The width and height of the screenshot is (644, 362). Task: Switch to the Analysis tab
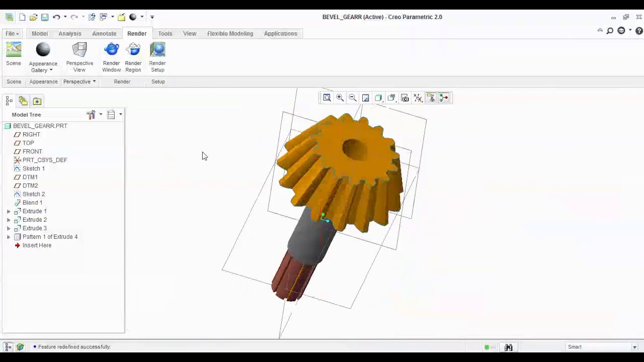[70, 34]
